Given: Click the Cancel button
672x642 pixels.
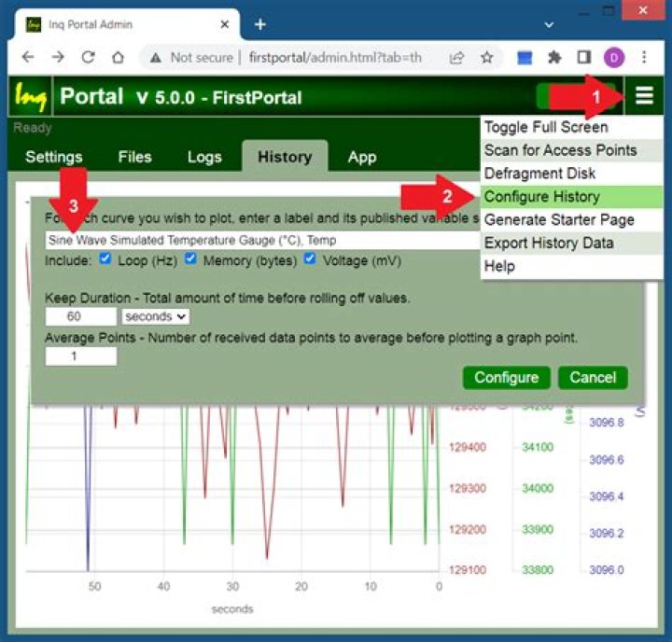Looking at the screenshot, I should pyautogui.click(x=593, y=378).
